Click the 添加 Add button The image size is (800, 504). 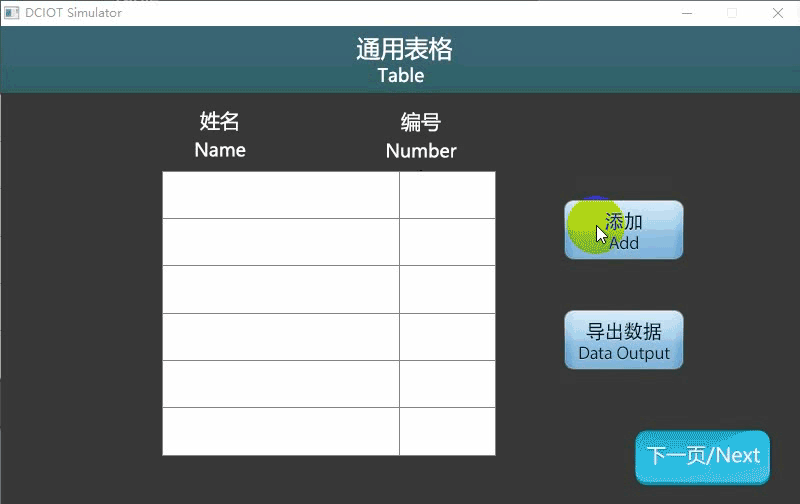[x=623, y=230]
